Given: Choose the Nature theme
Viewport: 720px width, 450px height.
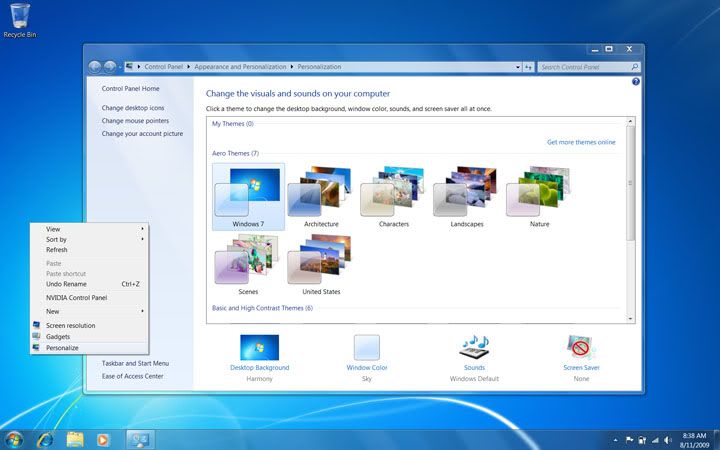Looking at the screenshot, I should click(539, 197).
